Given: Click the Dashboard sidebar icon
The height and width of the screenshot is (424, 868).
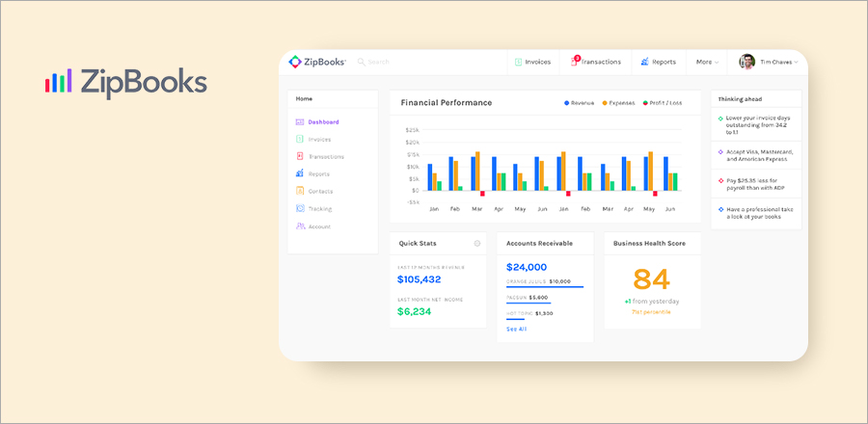Looking at the screenshot, I should pyautogui.click(x=300, y=122).
